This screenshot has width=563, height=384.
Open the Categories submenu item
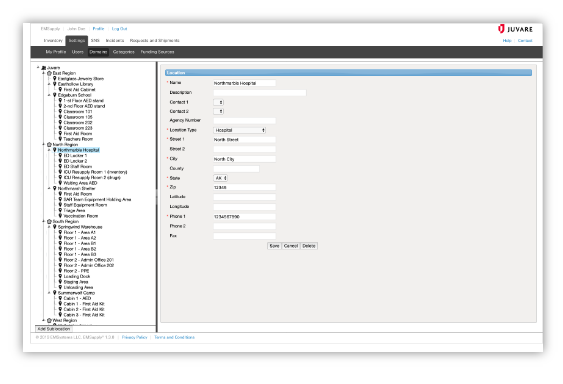(x=124, y=52)
